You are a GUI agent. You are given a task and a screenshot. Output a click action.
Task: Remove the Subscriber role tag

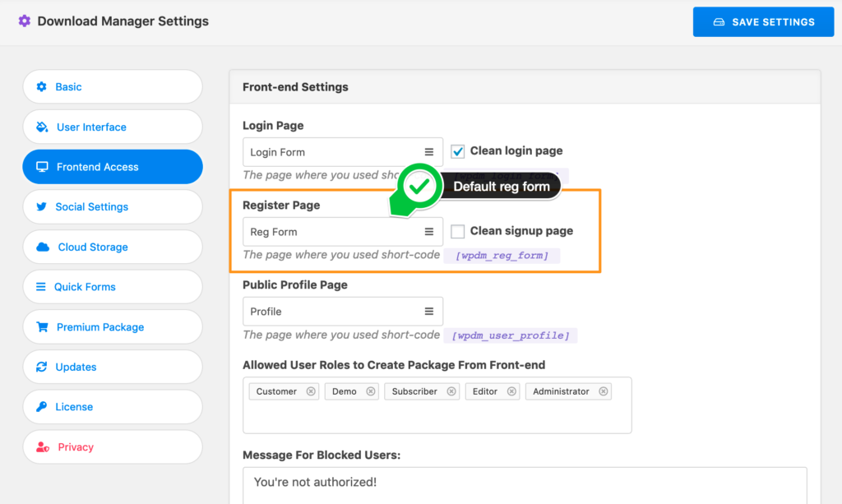pyautogui.click(x=451, y=391)
